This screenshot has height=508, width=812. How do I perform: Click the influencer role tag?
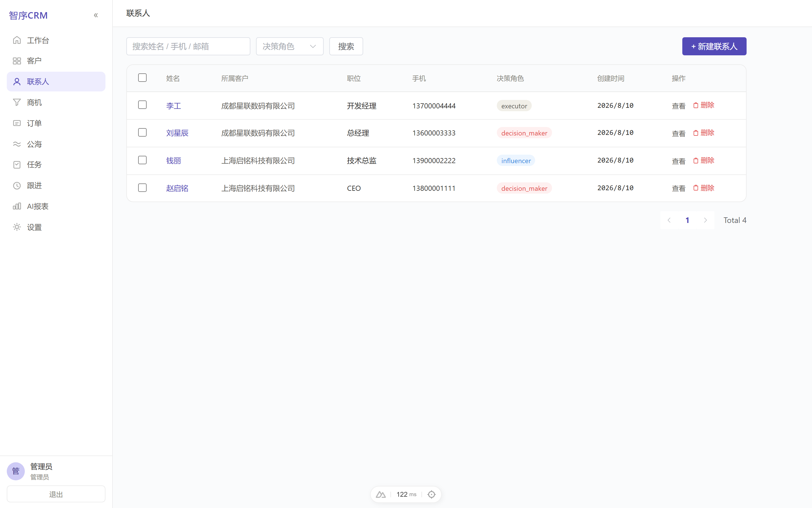[516, 161]
